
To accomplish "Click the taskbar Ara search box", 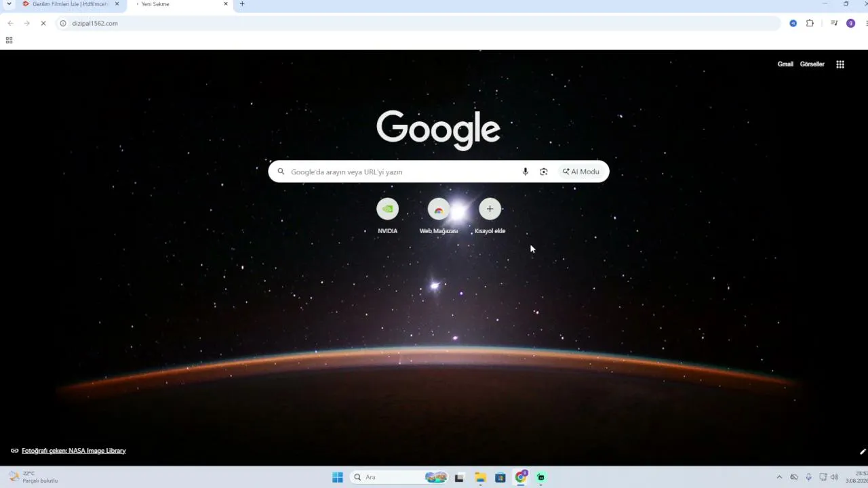I will coord(399,477).
